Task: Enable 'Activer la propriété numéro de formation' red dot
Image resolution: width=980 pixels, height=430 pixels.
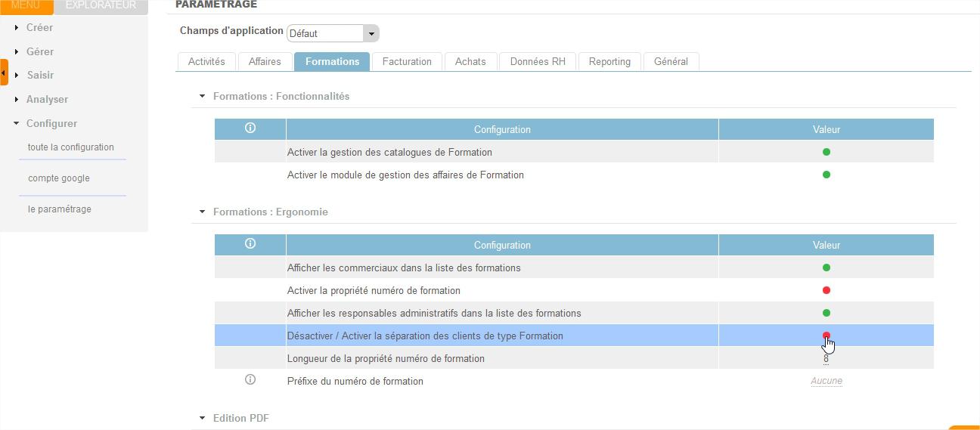Action: [x=826, y=290]
